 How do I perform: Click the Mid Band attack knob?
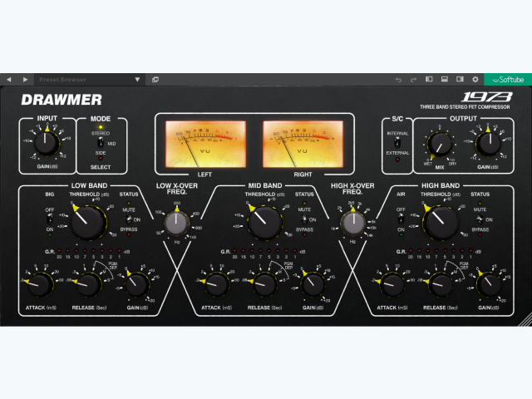[x=217, y=285]
